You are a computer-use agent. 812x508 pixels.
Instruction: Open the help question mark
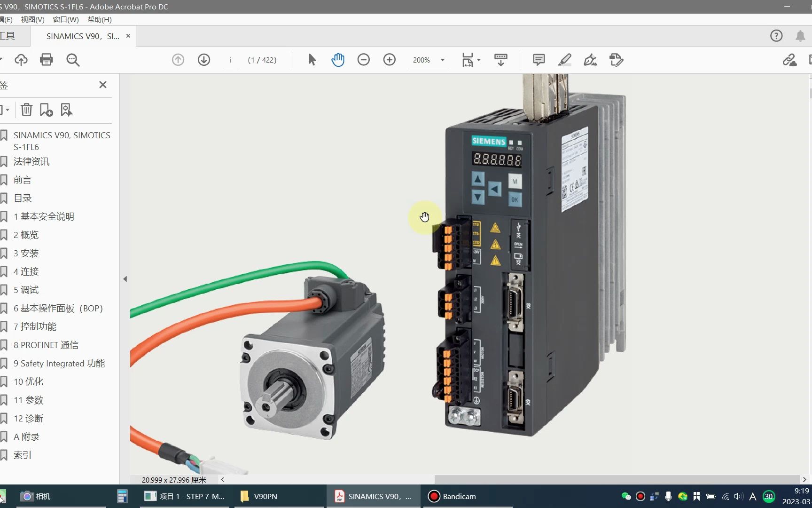(x=776, y=36)
